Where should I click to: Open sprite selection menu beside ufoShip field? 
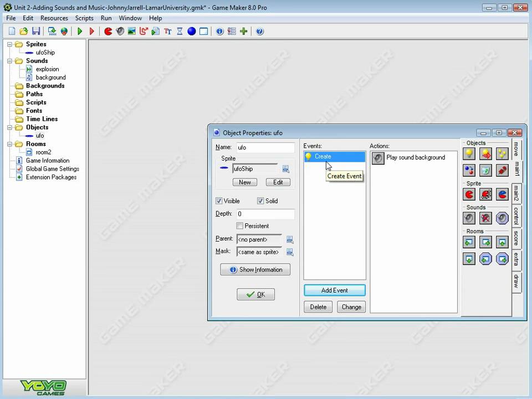[286, 169]
